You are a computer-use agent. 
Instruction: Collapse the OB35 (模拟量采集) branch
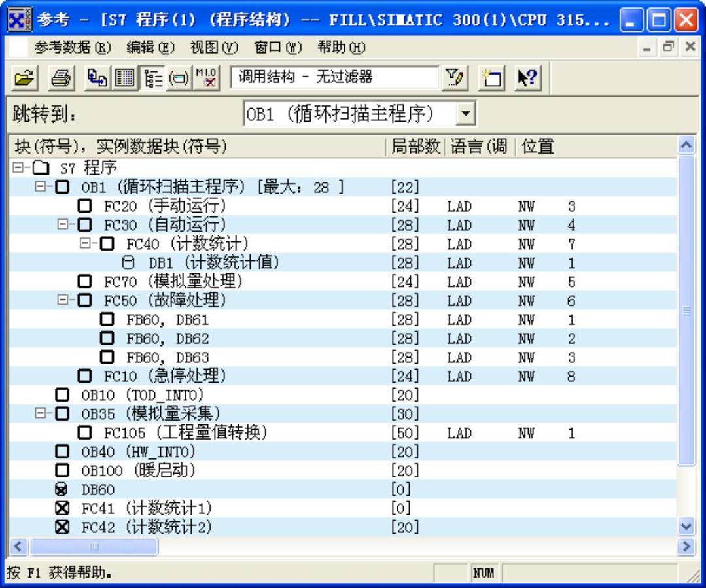click(x=41, y=413)
